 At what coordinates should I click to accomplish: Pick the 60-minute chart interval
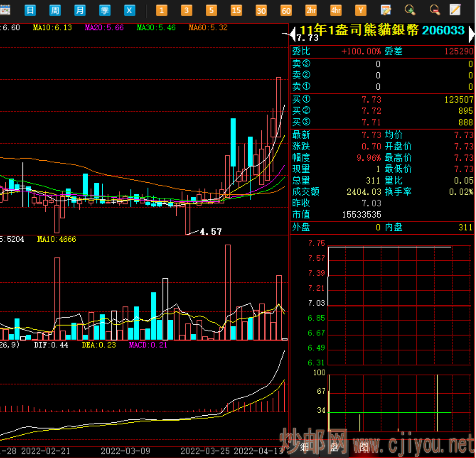coord(286,10)
